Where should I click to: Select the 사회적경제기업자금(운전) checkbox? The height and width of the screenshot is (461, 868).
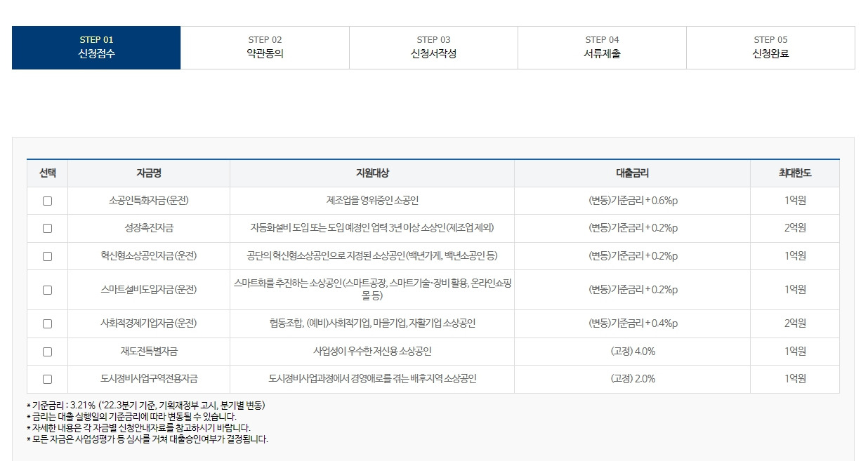click(x=47, y=323)
